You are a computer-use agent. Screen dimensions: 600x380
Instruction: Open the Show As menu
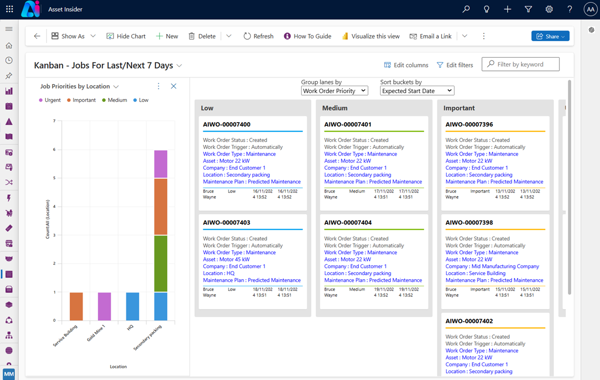[x=73, y=36]
